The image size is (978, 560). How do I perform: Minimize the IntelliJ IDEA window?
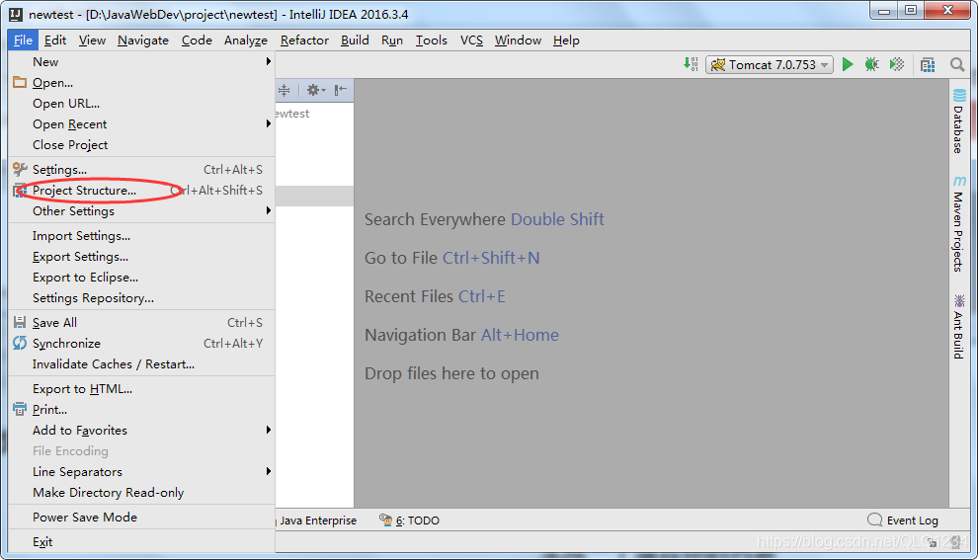884,11
